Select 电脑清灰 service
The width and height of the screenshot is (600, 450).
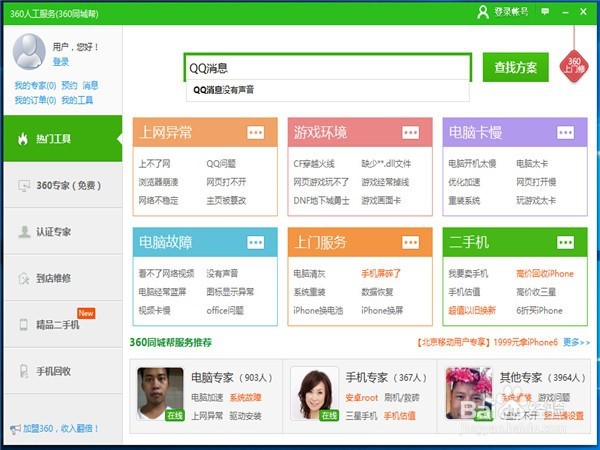point(309,274)
